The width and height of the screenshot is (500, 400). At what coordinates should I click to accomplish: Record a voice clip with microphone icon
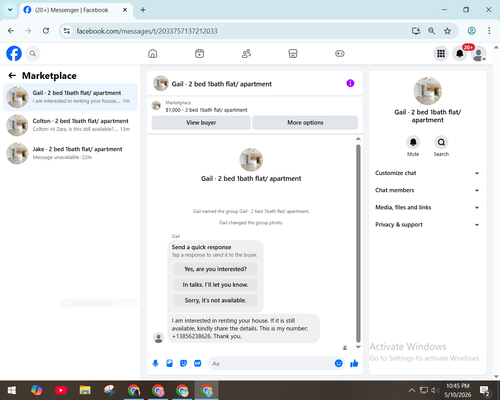155,363
